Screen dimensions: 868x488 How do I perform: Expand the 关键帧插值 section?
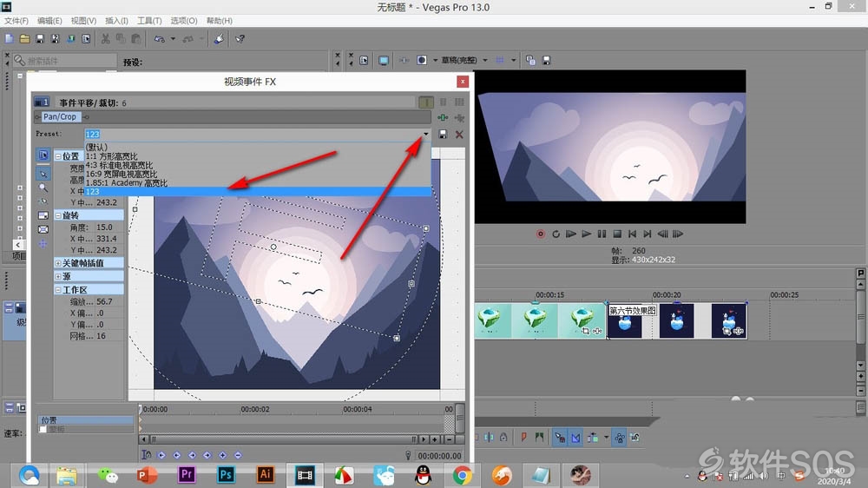[x=58, y=263]
